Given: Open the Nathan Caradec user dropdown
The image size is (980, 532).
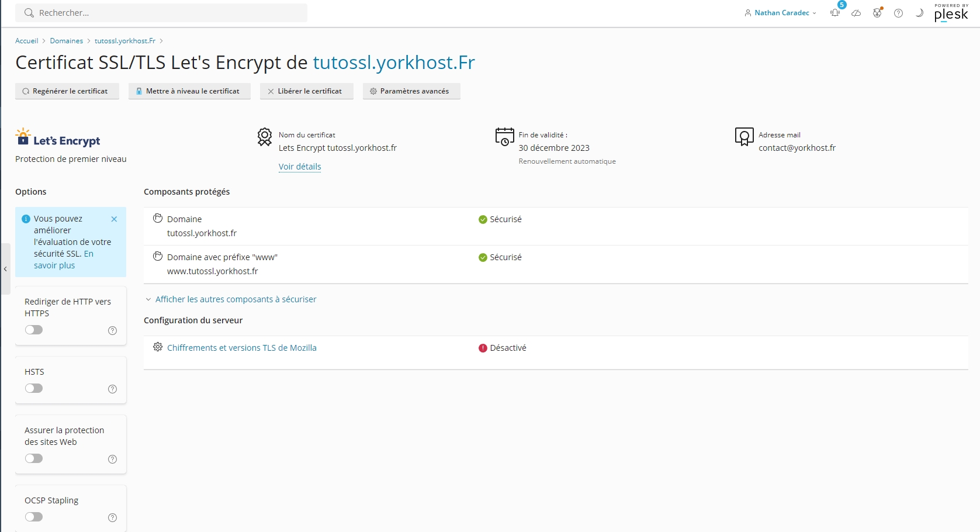Looking at the screenshot, I should 781,13.
